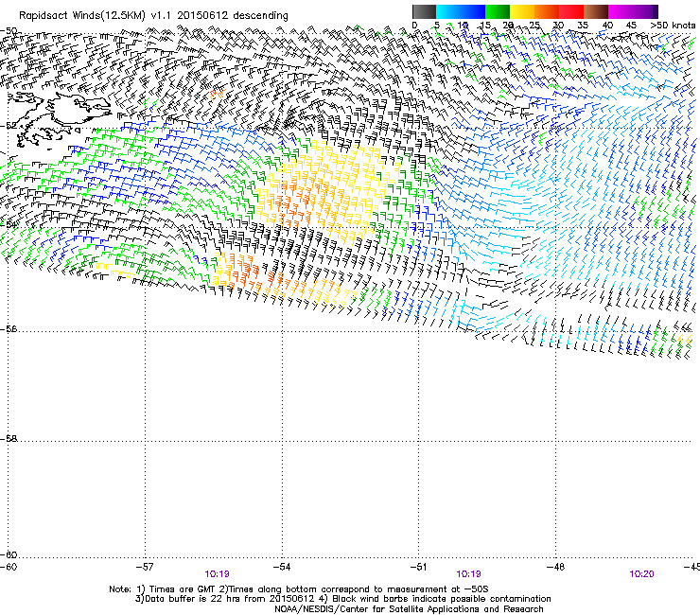Image resolution: width=700 pixels, height=615 pixels.
Task: Pick the magenta 40-45 knots legend color
Action: [x=621, y=11]
